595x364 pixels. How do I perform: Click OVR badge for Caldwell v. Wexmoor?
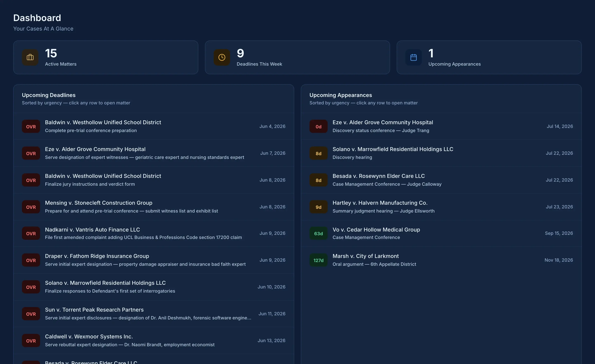[x=31, y=340]
